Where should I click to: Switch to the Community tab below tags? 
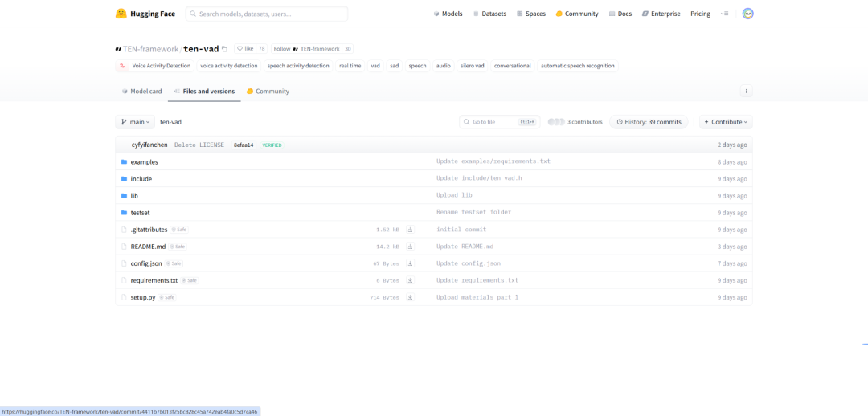[268, 92]
